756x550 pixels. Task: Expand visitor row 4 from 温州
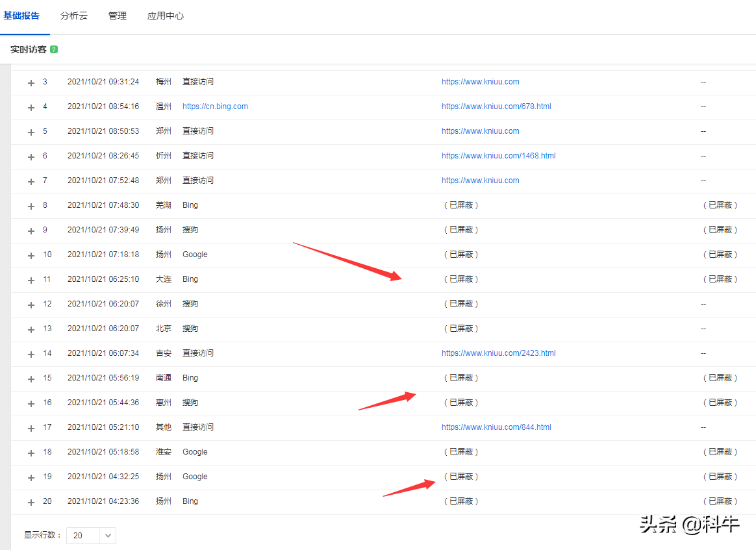click(x=31, y=108)
